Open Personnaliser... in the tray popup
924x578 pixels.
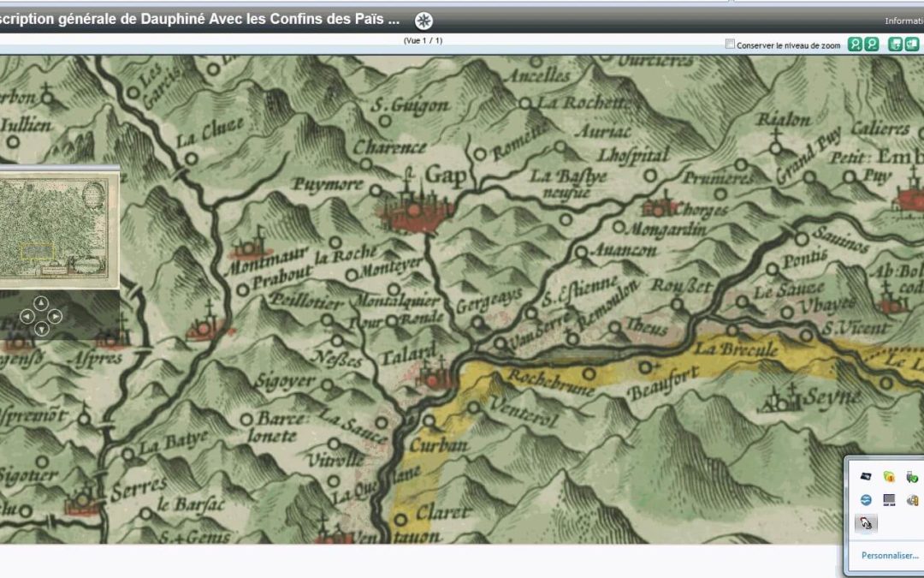(890, 555)
